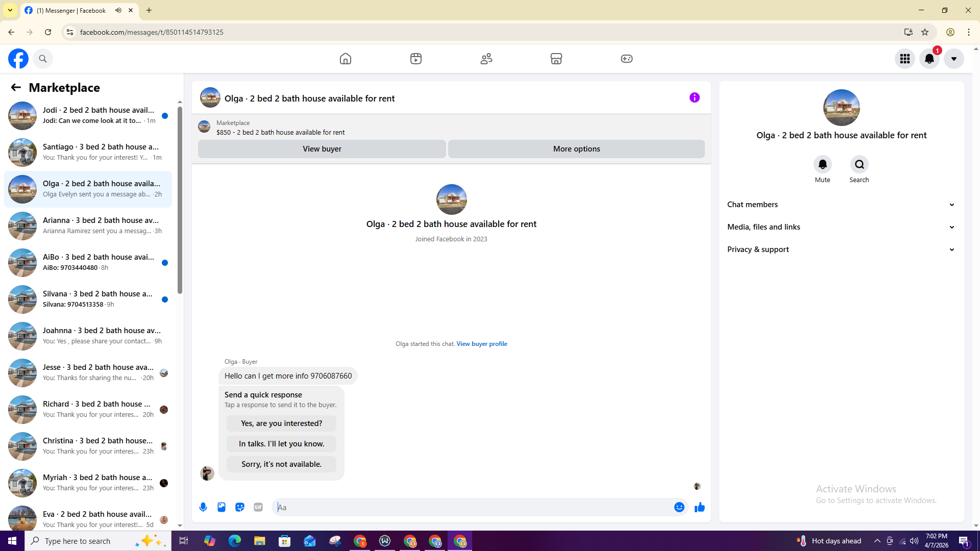980x551 pixels.
Task: Open the View buyer profile link
Action: click(481, 344)
